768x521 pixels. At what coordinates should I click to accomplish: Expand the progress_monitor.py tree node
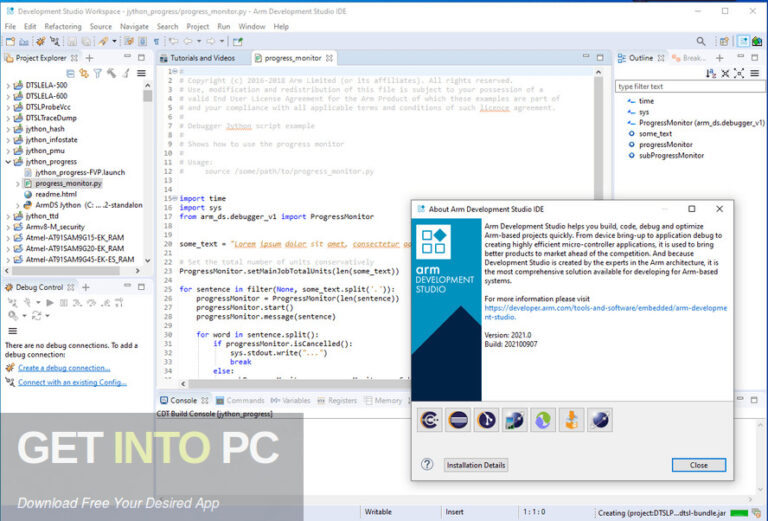(x=18, y=184)
